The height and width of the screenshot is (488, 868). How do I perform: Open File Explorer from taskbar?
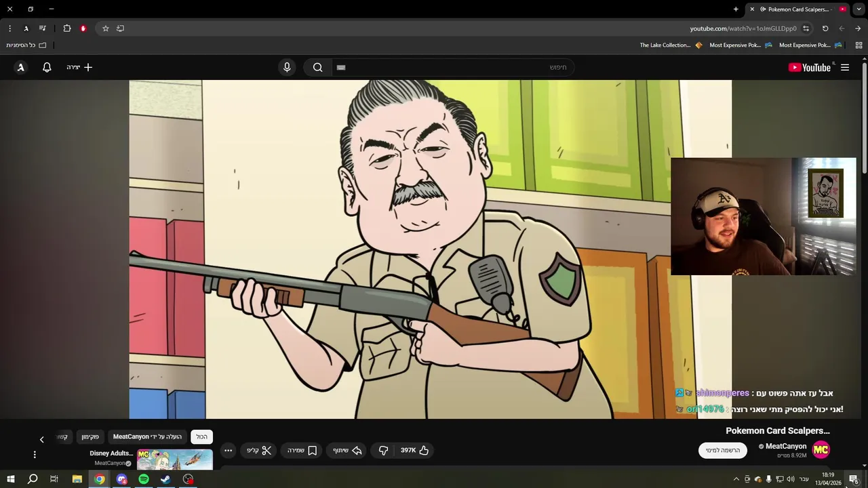77,479
